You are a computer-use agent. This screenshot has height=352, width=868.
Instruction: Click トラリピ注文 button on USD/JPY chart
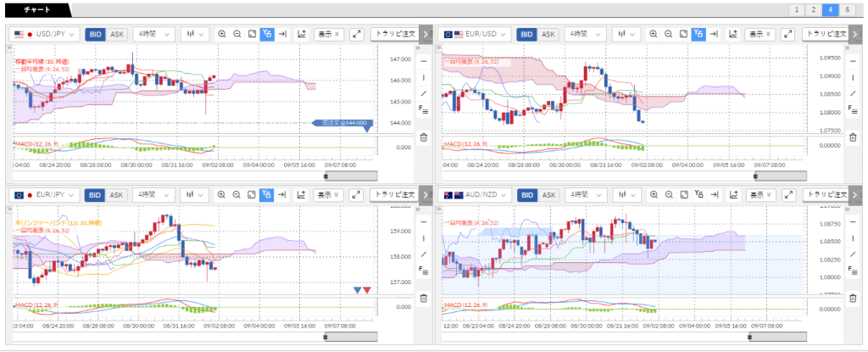coord(395,34)
